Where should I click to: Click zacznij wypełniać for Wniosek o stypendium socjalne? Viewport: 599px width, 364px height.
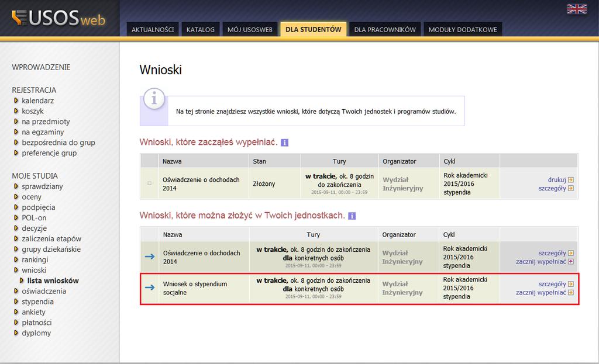coord(541,292)
